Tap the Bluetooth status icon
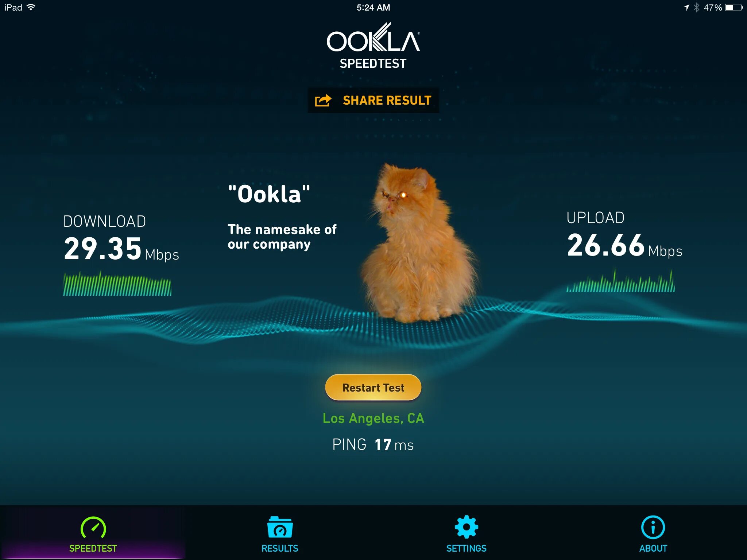Viewport: 747px width, 560px height. (696, 7)
